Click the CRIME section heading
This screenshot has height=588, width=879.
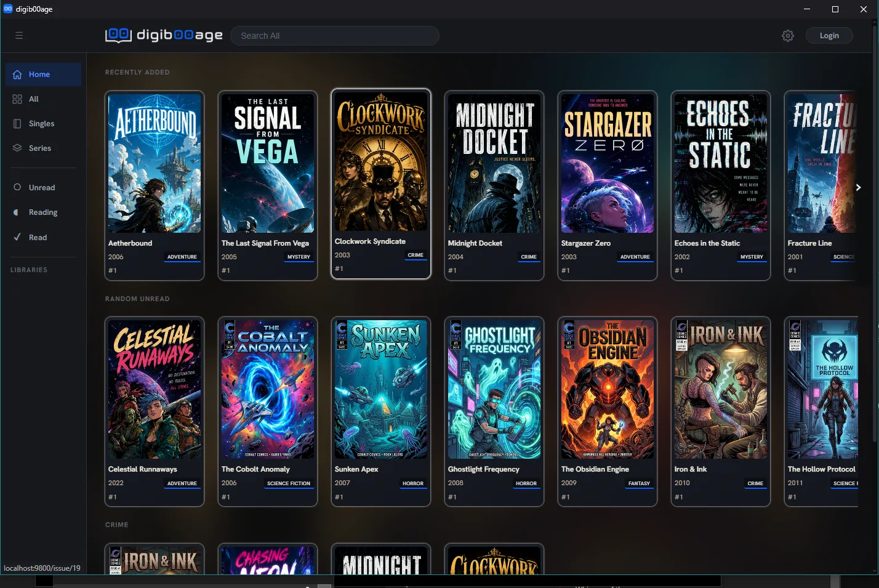tap(117, 525)
